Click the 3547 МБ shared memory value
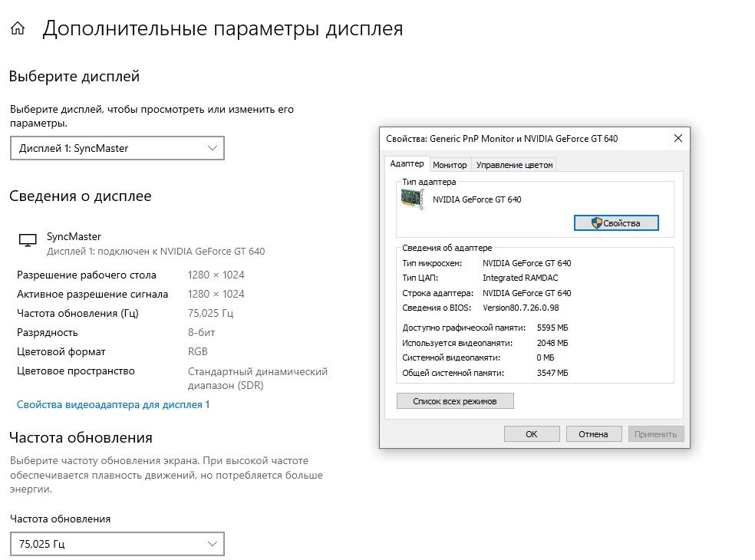The height and width of the screenshot is (560, 755). [552, 373]
